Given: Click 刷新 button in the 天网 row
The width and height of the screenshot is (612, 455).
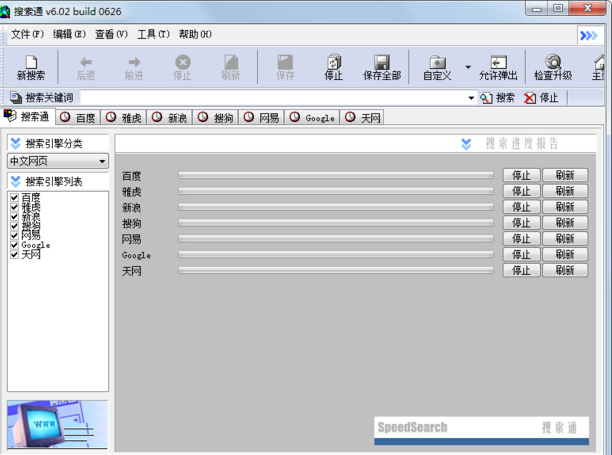Looking at the screenshot, I should pyautogui.click(x=565, y=270).
